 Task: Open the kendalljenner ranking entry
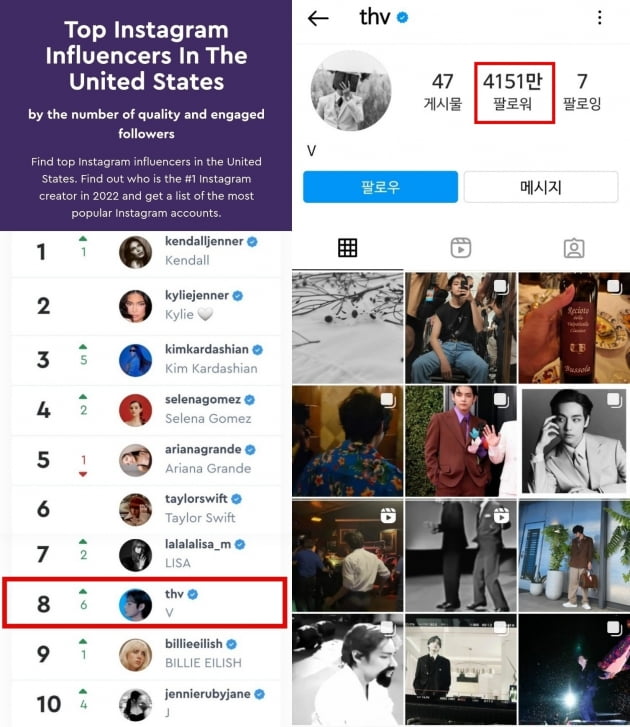point(146,252)
